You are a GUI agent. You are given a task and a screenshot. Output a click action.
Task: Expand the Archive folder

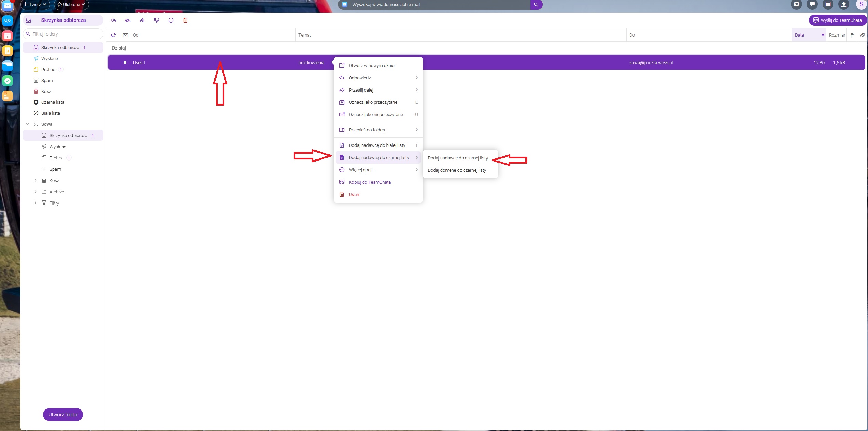pyautogui.click(x=35, y=192)
